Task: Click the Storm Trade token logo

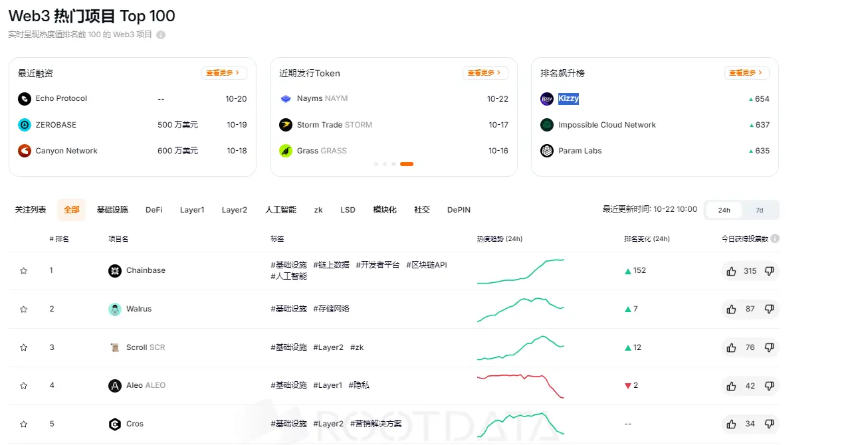Action: (285, 124)
